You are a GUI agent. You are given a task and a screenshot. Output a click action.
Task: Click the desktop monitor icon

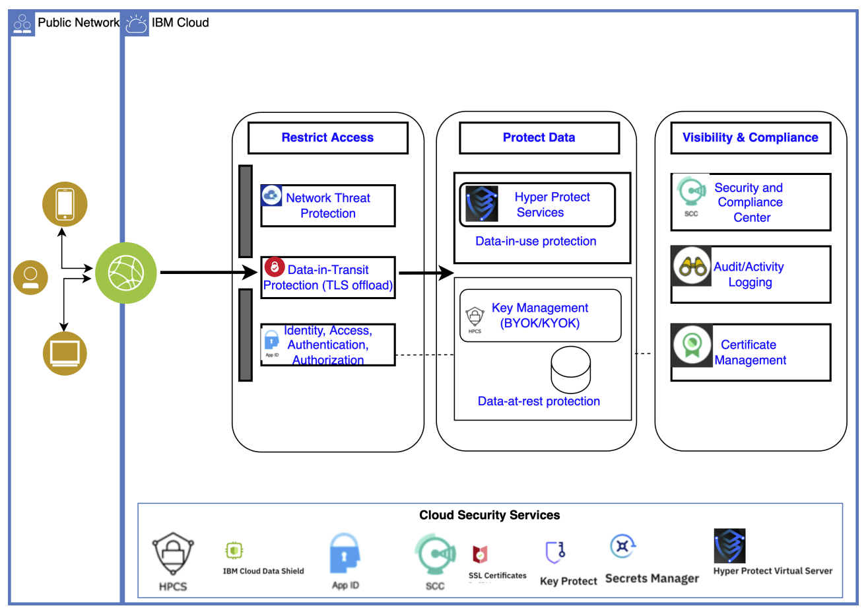(65, 353)
